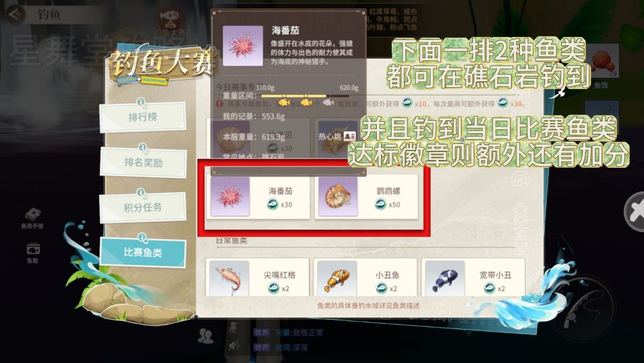Open the 鱼类手册 fish handbook icon

click(32, 219)
